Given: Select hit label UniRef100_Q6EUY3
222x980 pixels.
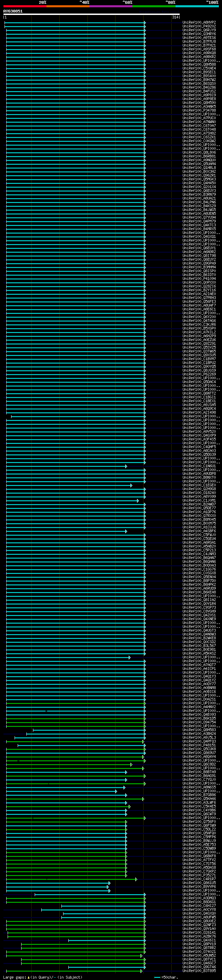Looking at the screenshot, I should point(199,191).
